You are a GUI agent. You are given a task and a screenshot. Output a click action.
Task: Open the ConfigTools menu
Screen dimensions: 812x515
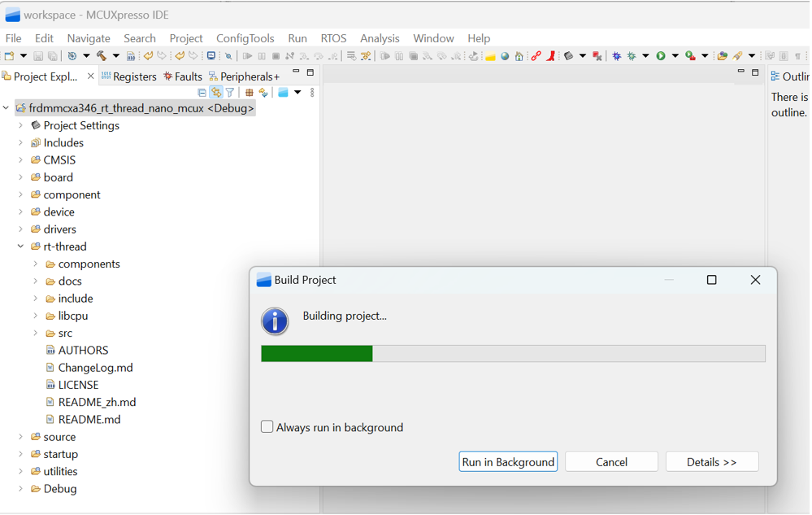[245, 38]
